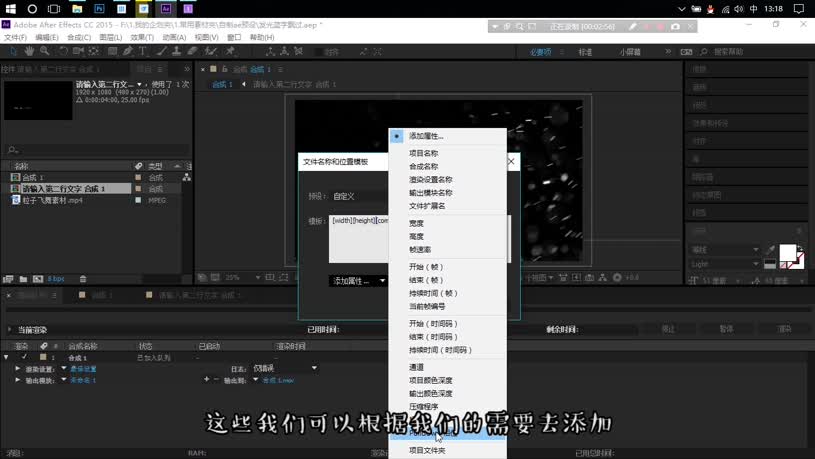
Task: Open the 日志 log dropdown
Action: click(285, 368)
